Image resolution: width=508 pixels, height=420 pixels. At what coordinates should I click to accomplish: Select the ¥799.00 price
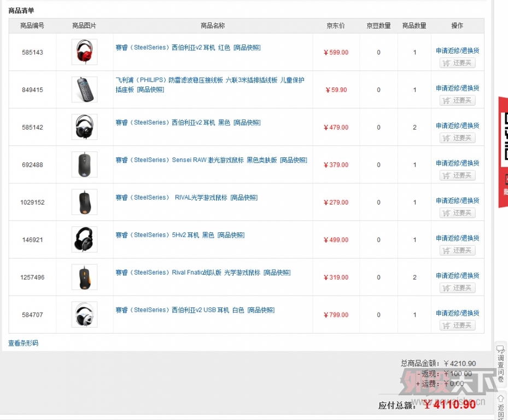(x=336, y=315)
